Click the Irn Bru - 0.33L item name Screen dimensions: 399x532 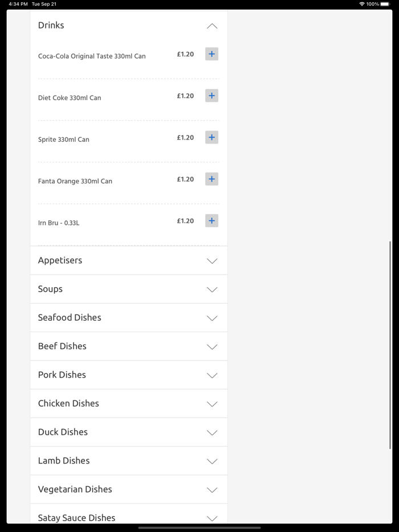(x=59, y=223)
